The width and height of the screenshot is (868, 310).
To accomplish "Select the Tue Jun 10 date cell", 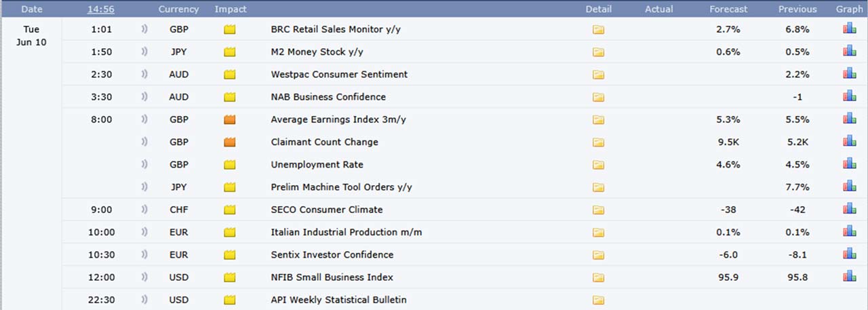I will pos(31,36).
